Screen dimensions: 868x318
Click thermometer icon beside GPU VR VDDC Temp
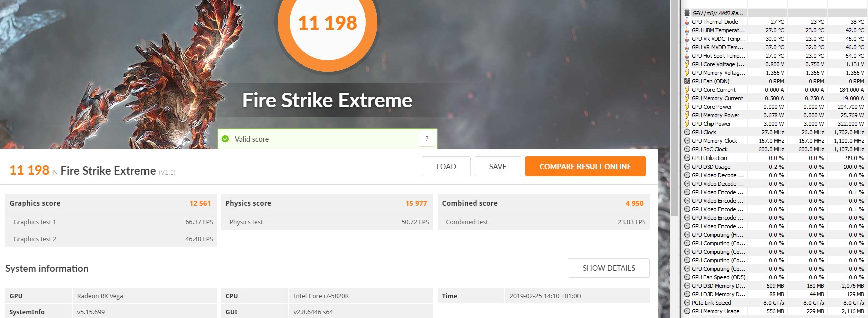coord(687,39)
